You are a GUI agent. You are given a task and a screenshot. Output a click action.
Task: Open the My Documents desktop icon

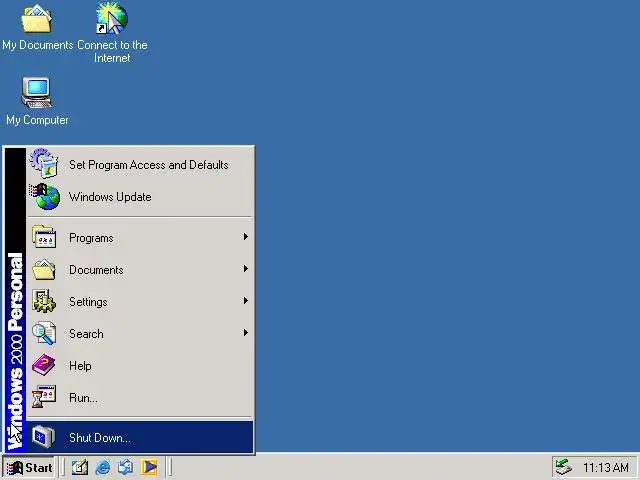point(37,27)
